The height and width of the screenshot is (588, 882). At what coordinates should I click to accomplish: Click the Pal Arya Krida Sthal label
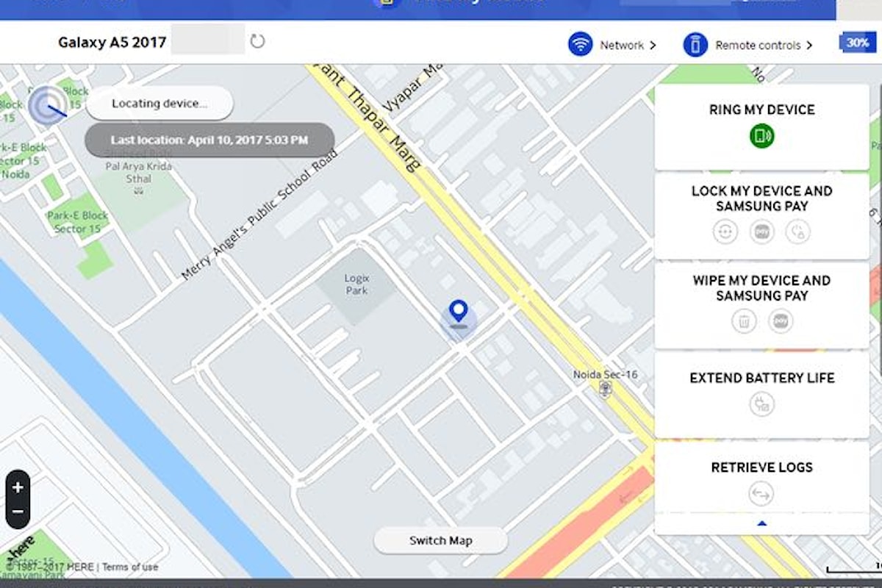pos(138,173)
